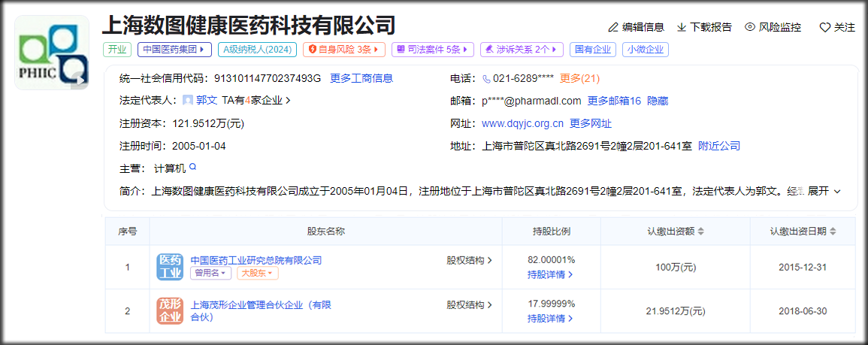The height and width of the screenshot is (345, 868).
Task: Open 股权结构 for 中国医药工业研究总院
Action: (469, 260)
